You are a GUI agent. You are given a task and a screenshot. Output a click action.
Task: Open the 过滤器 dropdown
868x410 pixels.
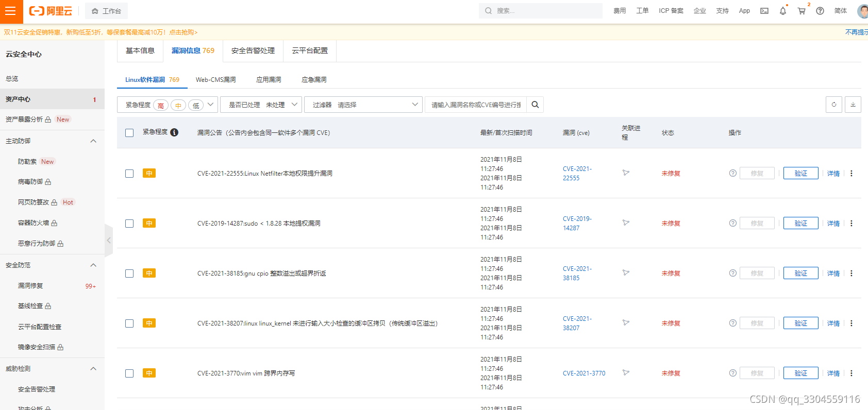pyautogui.click(x=363, y=105)
